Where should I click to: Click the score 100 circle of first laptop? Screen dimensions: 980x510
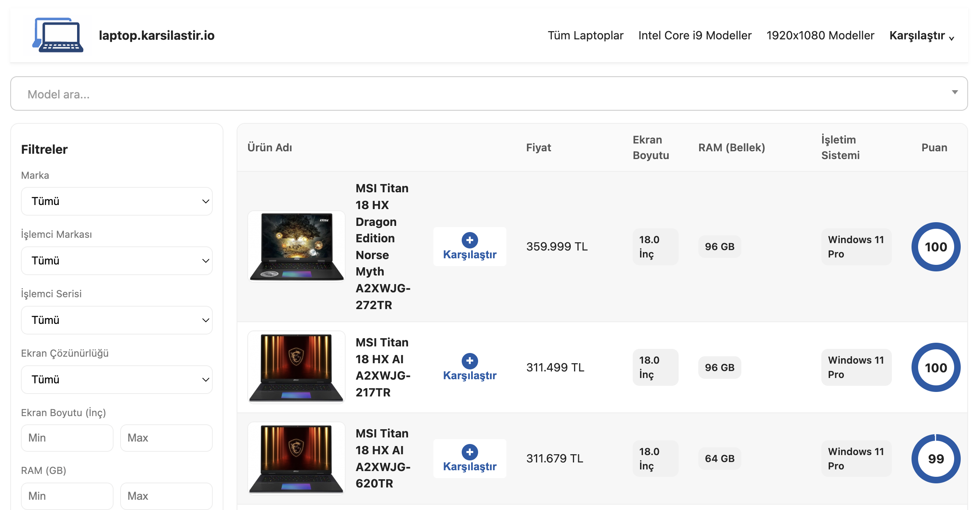(x=935, y=247)
